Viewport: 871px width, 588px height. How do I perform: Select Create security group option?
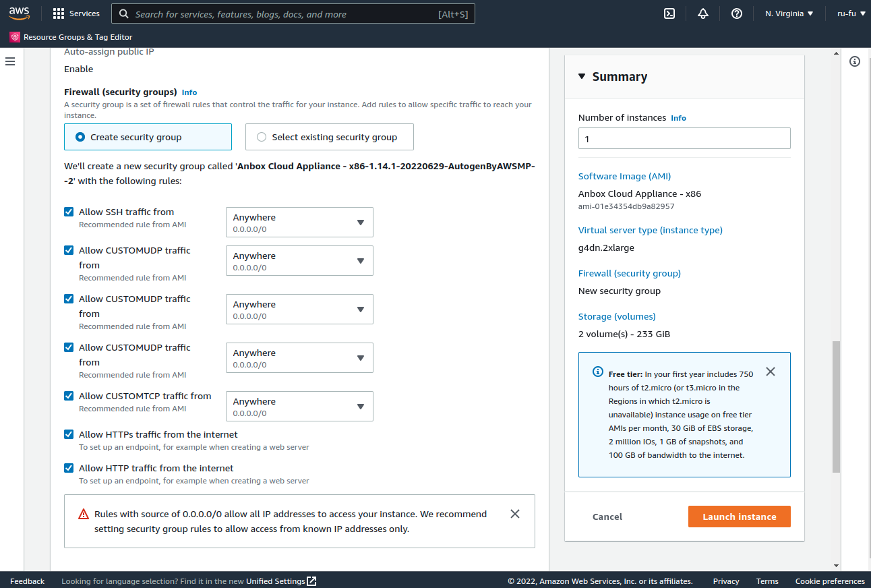pos(148,137)
